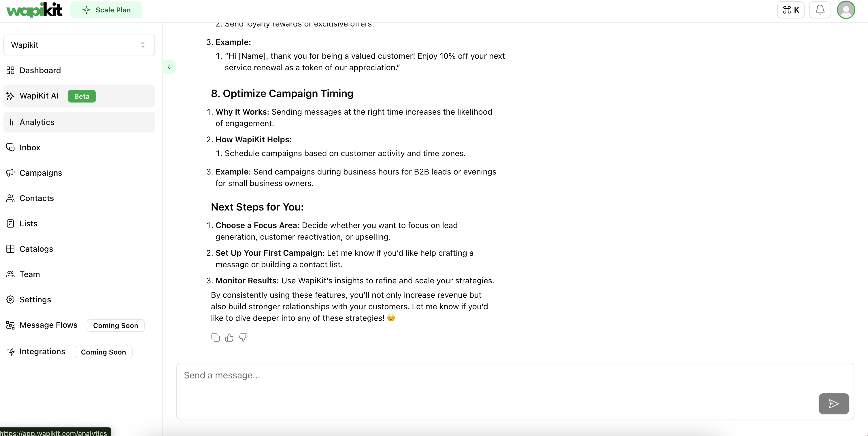Open the user profile avatar
This screenshot has height=436, width=868.
[846, 10]
